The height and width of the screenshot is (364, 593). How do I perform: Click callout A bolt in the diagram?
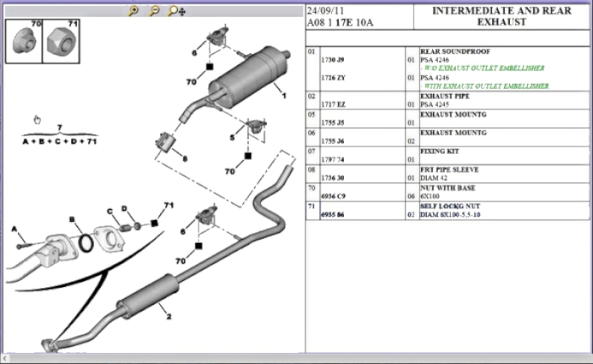14,229
